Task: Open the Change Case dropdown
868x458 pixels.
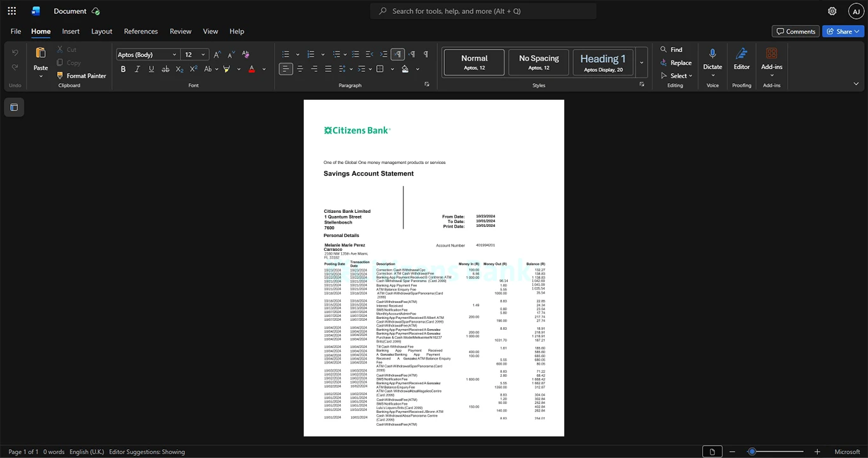Action: (210, 69)
